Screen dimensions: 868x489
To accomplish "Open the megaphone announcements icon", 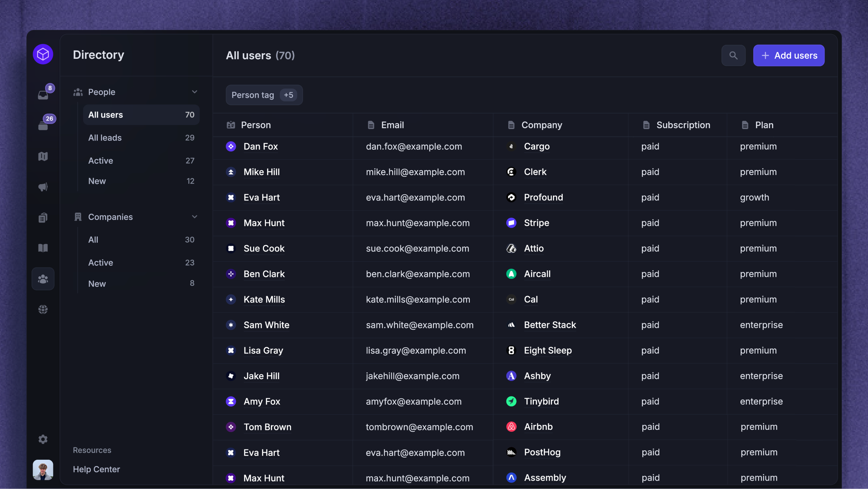I will click(43, 187).
